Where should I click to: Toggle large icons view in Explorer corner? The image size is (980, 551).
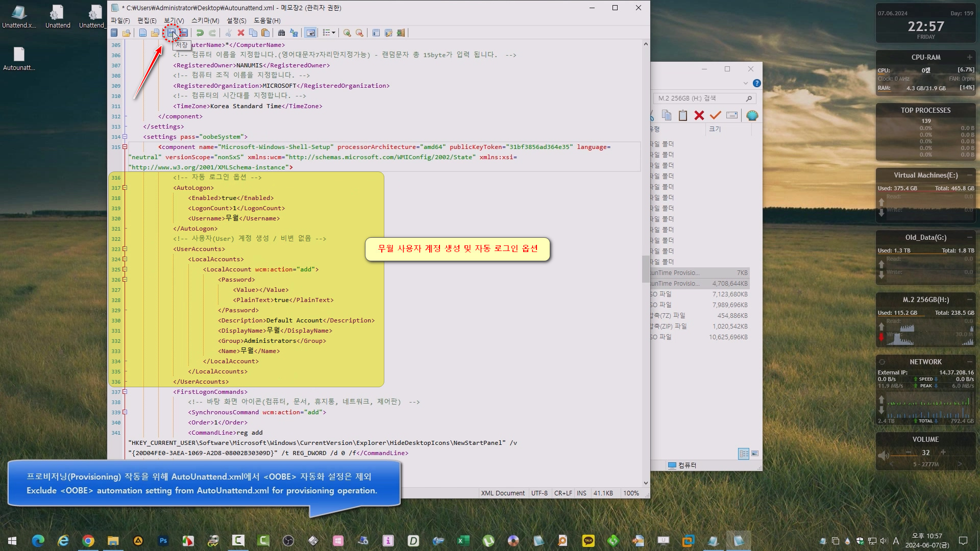(755, 454)
